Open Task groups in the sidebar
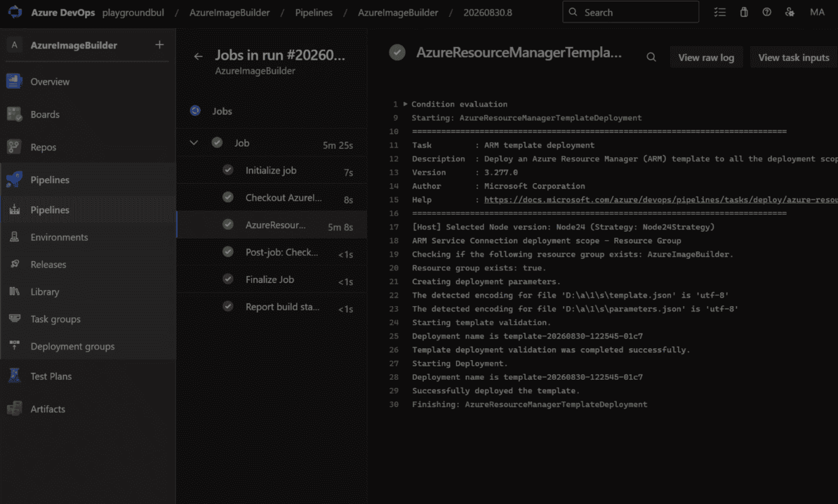Viewport: 838px width, 504px height. pos(88,319)
